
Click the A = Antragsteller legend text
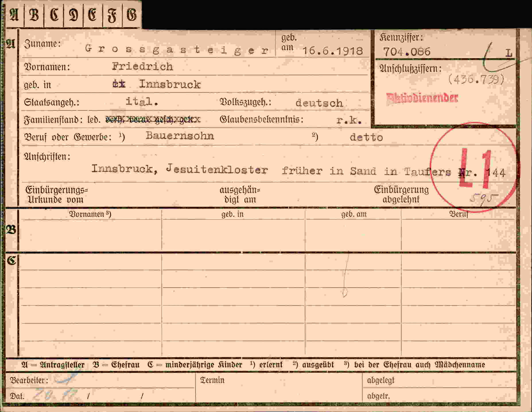[53, 365]
